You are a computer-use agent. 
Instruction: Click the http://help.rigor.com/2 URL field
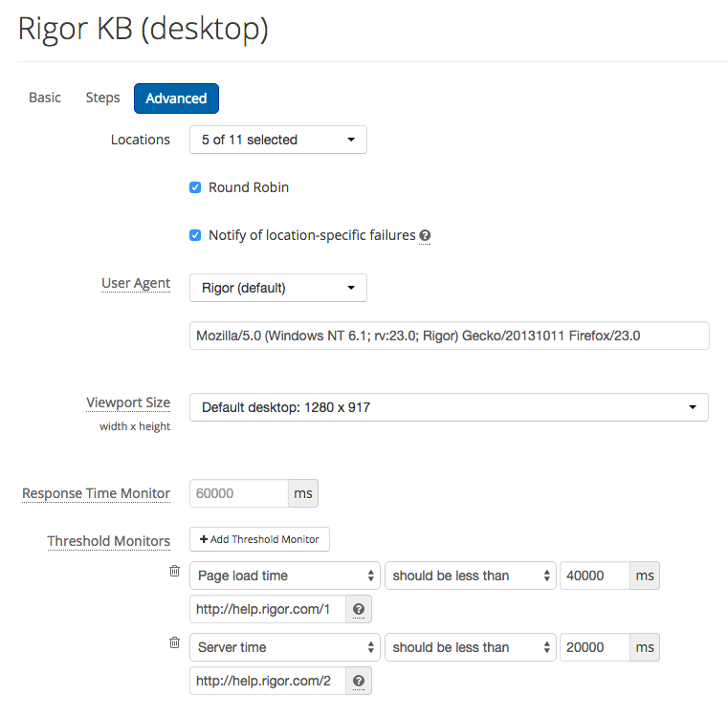(268, 681)
